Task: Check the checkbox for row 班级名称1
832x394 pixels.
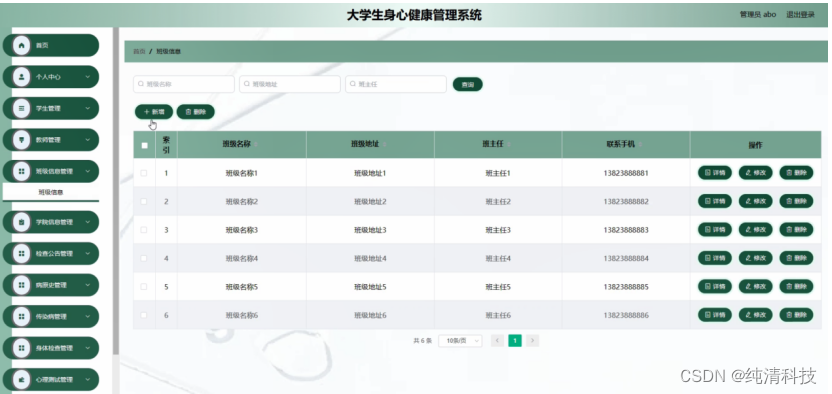Action: click(x=144, y=173)
